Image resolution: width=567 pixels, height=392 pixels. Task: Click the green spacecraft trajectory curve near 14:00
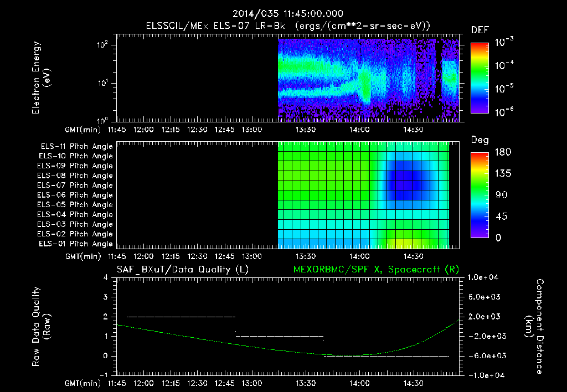[359, 355]
